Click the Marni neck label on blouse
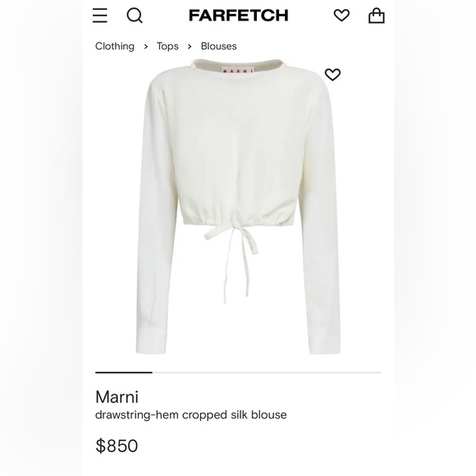The width and height of the screenshot is (476, 476). click(238, 71)
